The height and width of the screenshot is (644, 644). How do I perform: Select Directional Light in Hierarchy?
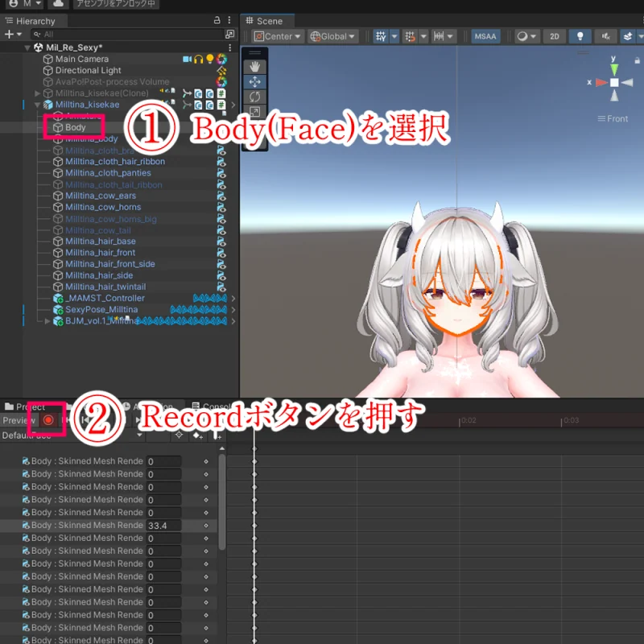point(88,71)
